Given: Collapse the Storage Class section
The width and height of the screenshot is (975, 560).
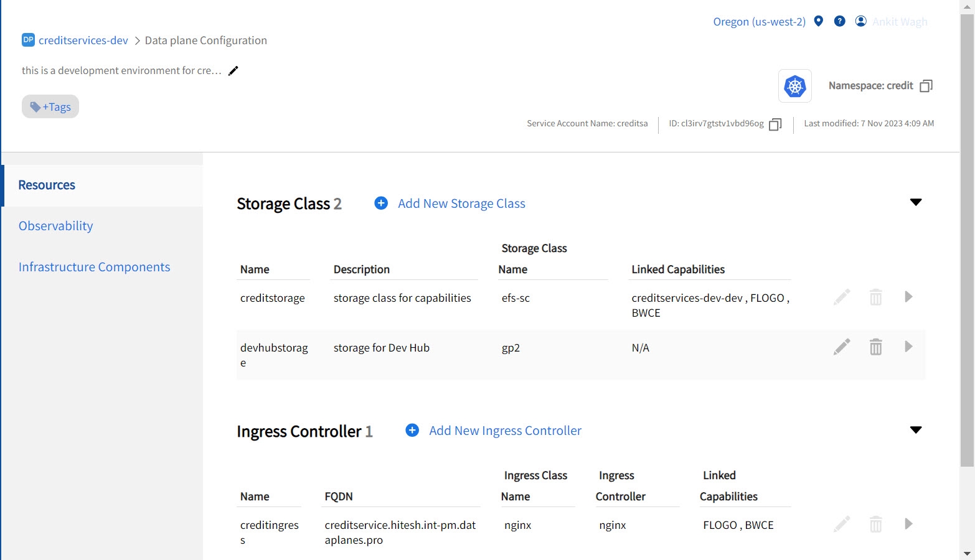Looking at the screenshot, I should (916, 202).
